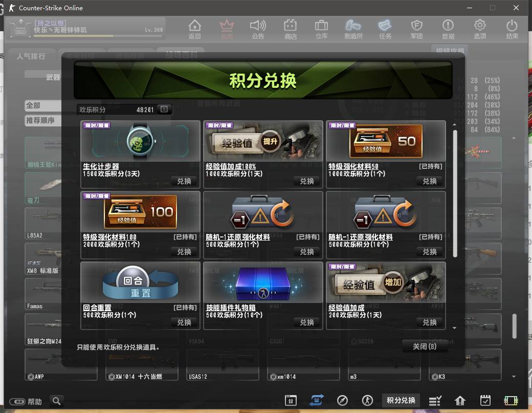Viewport: 532px width, 413px height.
Task: Click the blue exchange arrows icon in the bottom bar
Action: point(316,400)
